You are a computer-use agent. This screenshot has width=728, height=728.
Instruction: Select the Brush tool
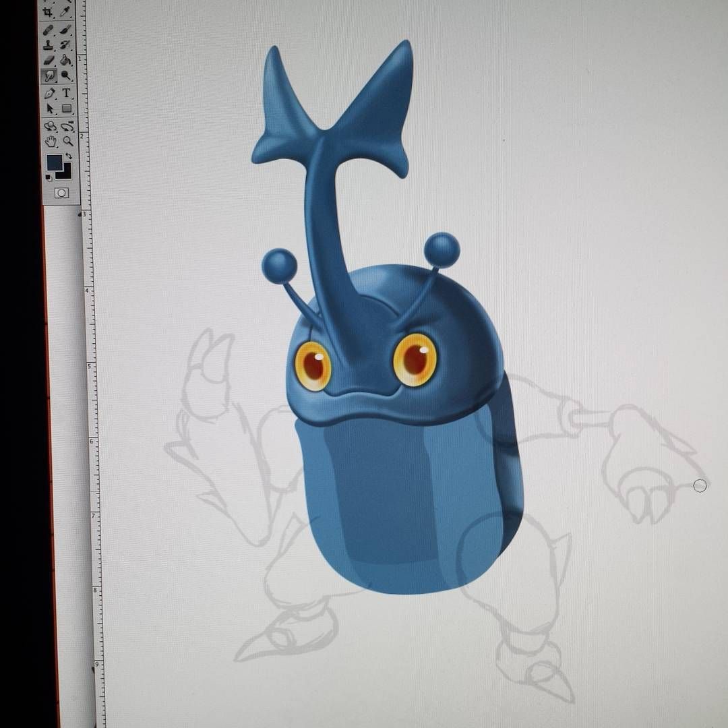pos(65,29)
